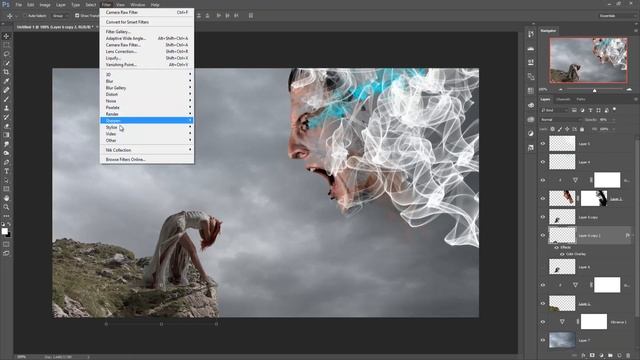The height and width of the screenshot is (360, 640).
Task: Click the foreground color swatch
Action: click(x=4, y=231)
